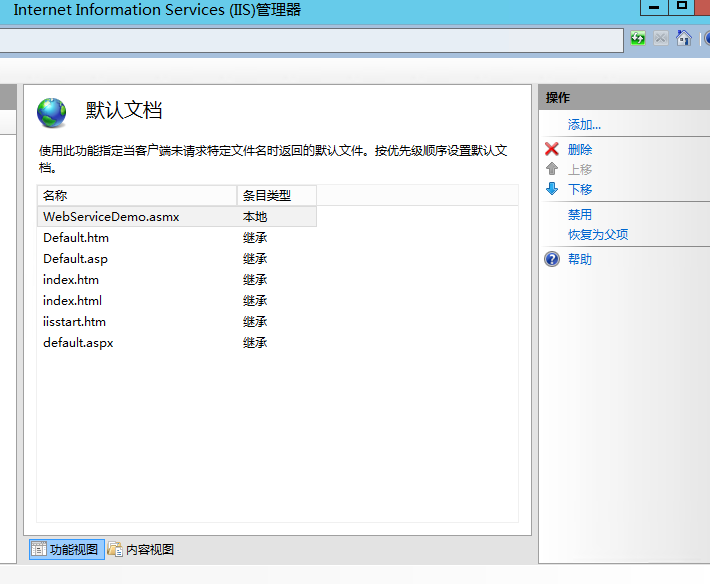Viewport: 710px width, 584px height.
Task: Select the iisstart.htm entry
Action: [74, 322]
